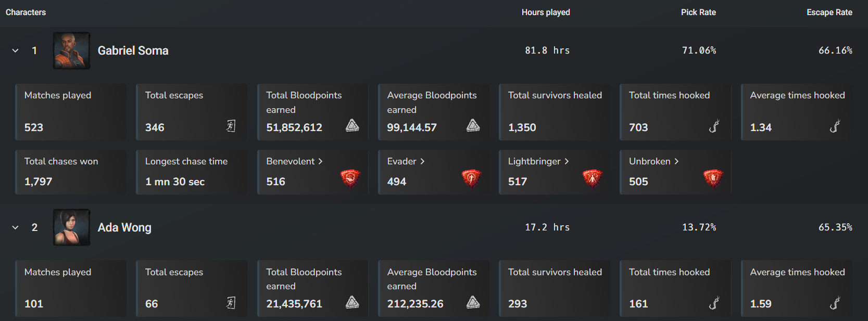Screen dimensions: 868x321
Task: Select Ada's survivors healed value 293
Action: (x=518, y=304)
